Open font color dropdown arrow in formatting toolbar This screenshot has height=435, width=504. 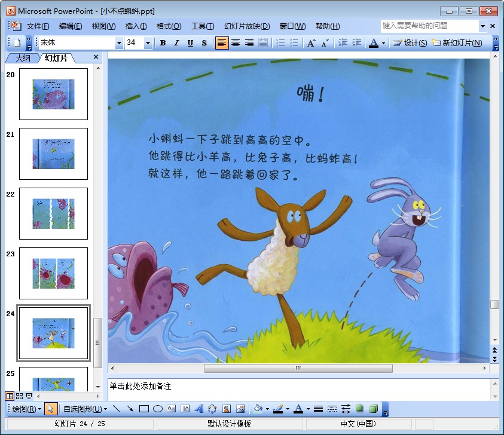[383, 43]
